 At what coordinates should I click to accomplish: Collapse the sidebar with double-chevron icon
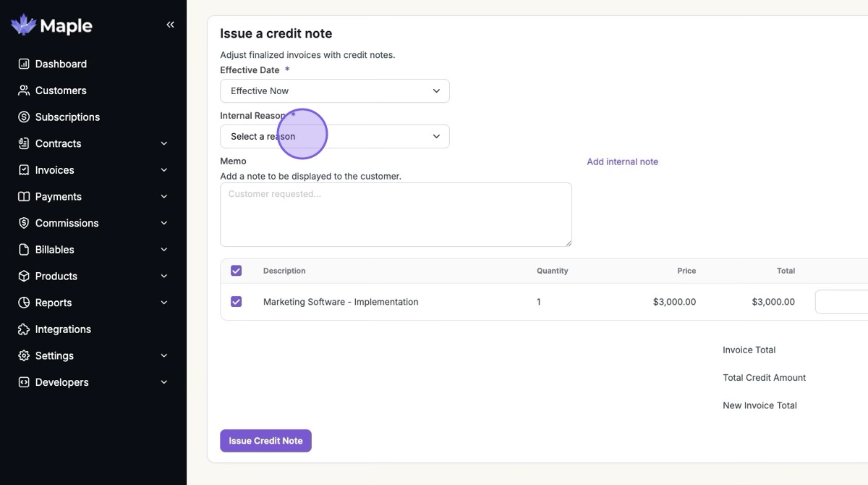tap(171, 25)
